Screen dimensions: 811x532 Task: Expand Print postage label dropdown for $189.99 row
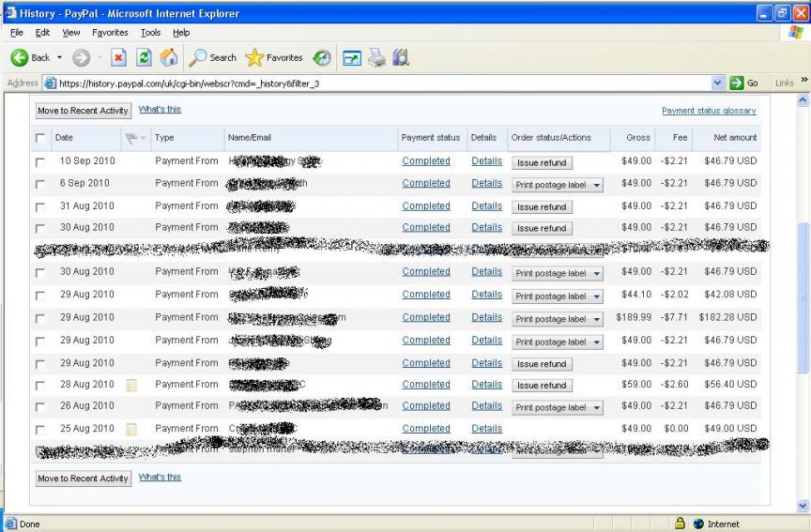pos(596,319)
